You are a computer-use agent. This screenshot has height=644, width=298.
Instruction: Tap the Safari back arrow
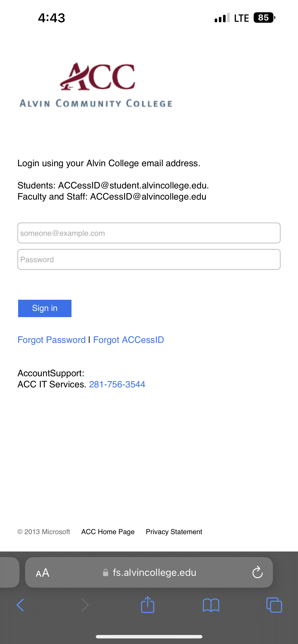(x=20, y=605)
